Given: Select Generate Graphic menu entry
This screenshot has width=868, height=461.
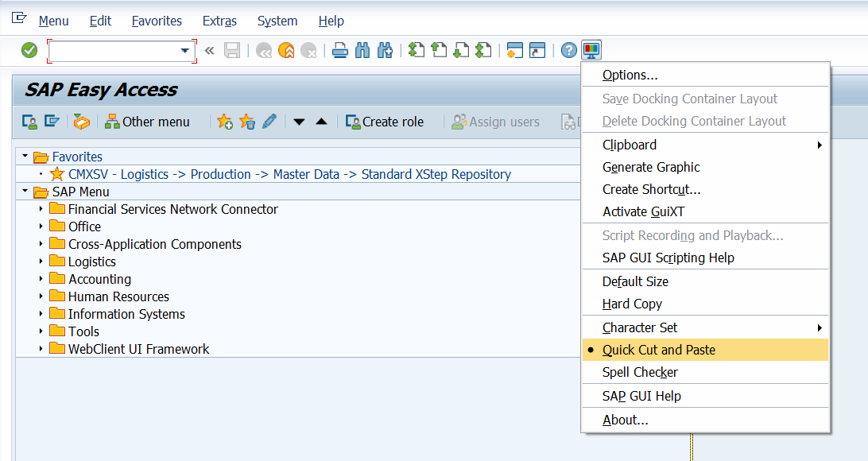Looking at the screenshot, I should click(x=705, y=167).
